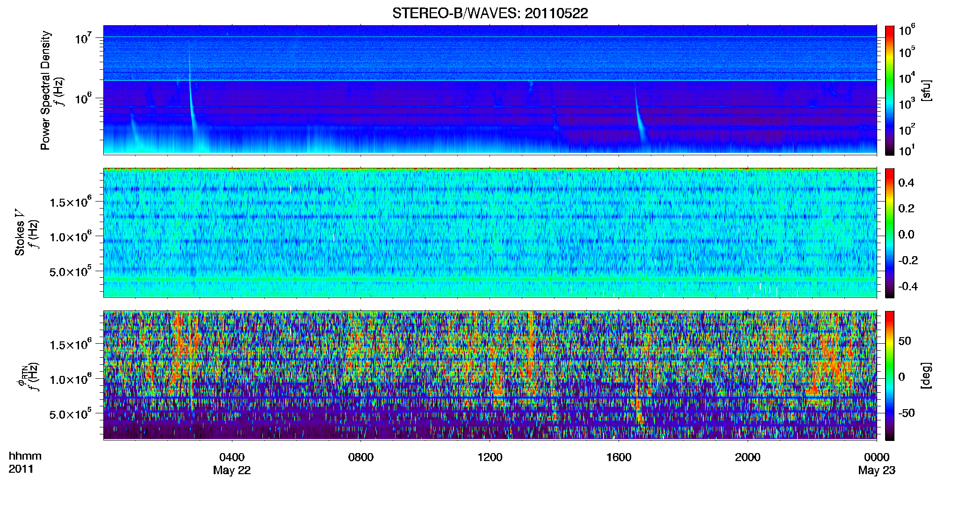
Task: Select the 0800 time tick label
Action: tap(361, 457)
